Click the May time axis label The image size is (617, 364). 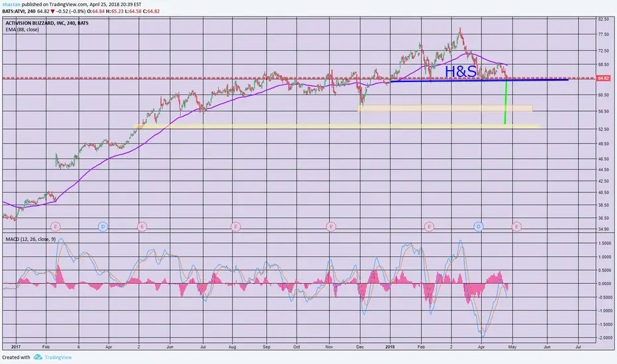(512, 347)
